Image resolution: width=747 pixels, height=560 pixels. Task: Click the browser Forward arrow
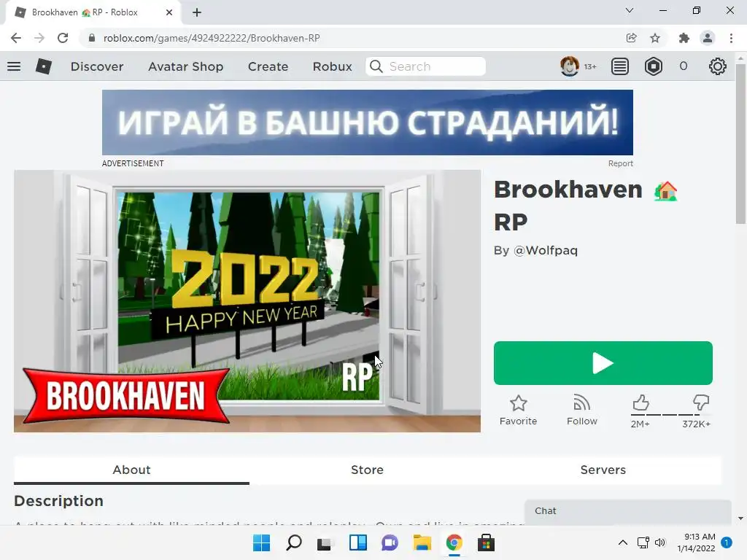coord(39,38)
